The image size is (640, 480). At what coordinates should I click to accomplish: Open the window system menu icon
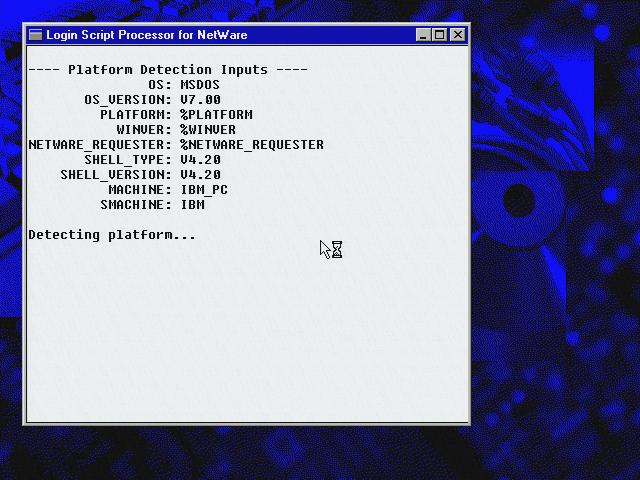coord(36,35)
